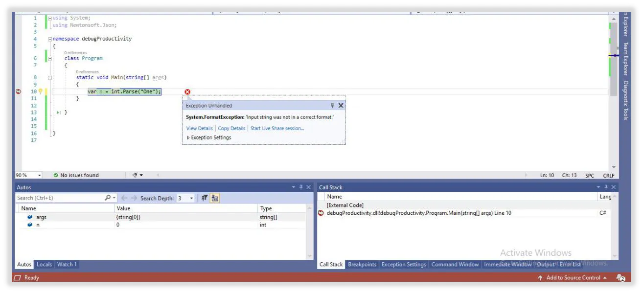Click the 0 references lens above class Program
This screenshot has height=294, width=644.
[x=75, y=52]
